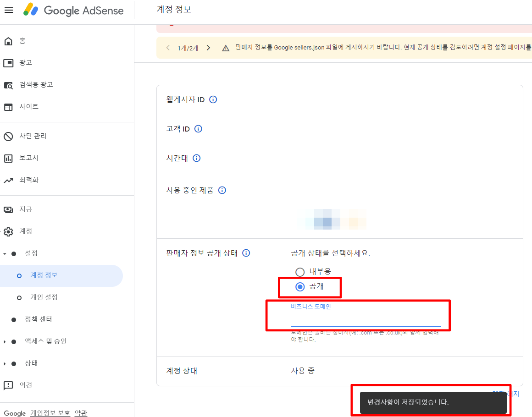The height and width of the screenshot is (417, 532).
Task: Click the 보고서 reports chart icon
Action: pyautogui.click(x=8, y=159)
